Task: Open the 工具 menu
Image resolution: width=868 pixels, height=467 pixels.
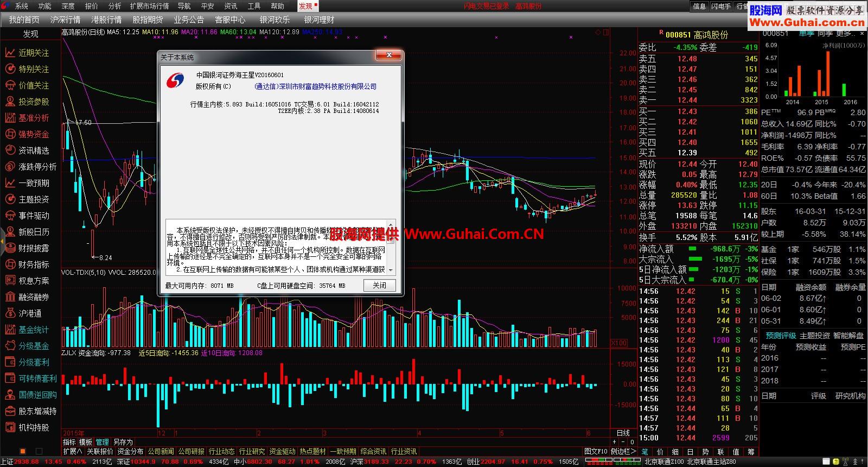Action: (254, 6)
